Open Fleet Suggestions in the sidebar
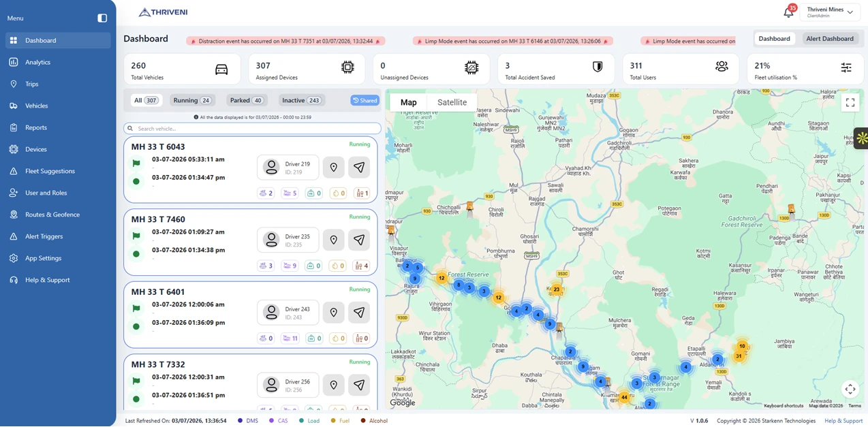This screenshot has width=868, height=427. coord(58,171)
